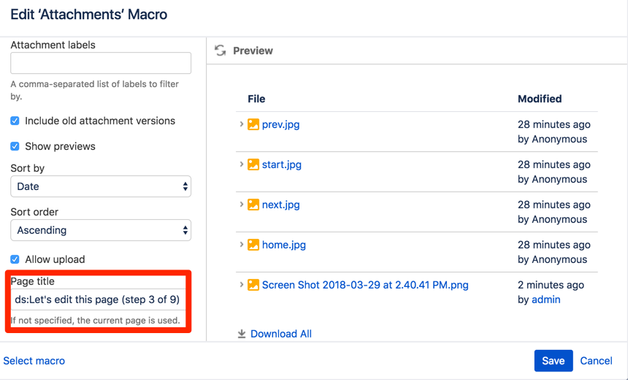Open the Sort order Ascending dropdown

click(101, 230)
